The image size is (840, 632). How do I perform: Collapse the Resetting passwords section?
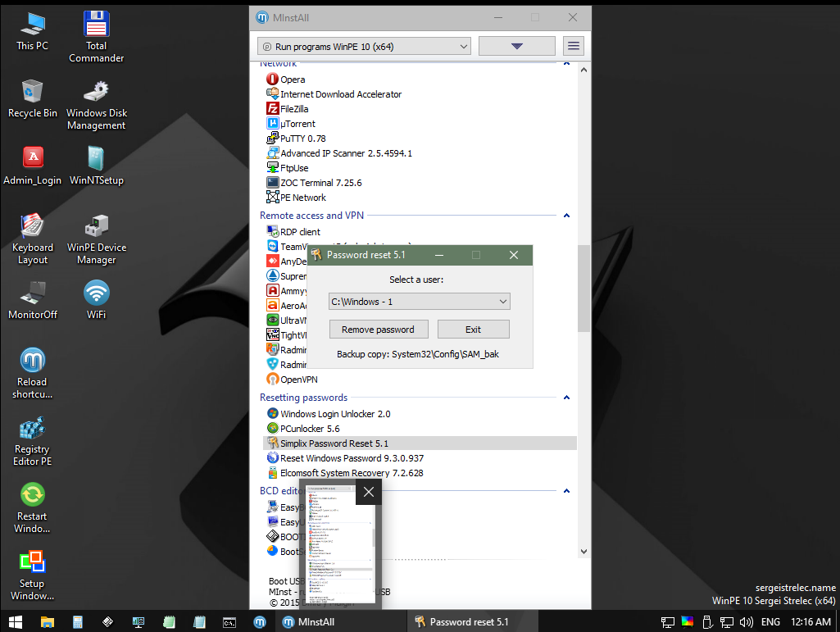pos(566,398)
